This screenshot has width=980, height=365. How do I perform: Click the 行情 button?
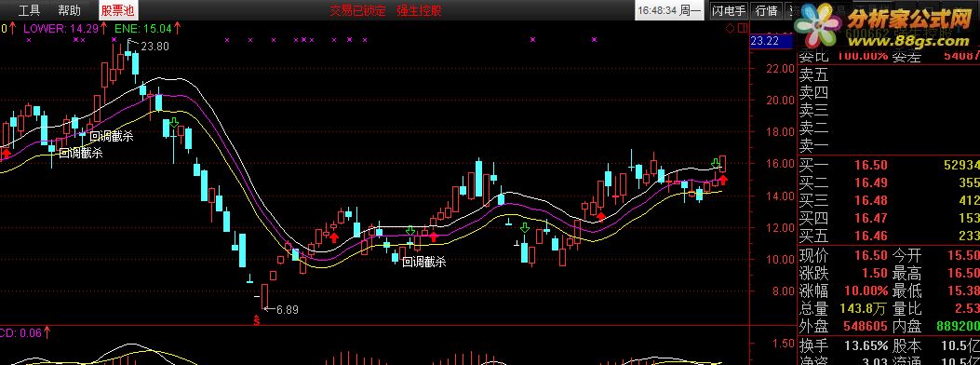766,10
